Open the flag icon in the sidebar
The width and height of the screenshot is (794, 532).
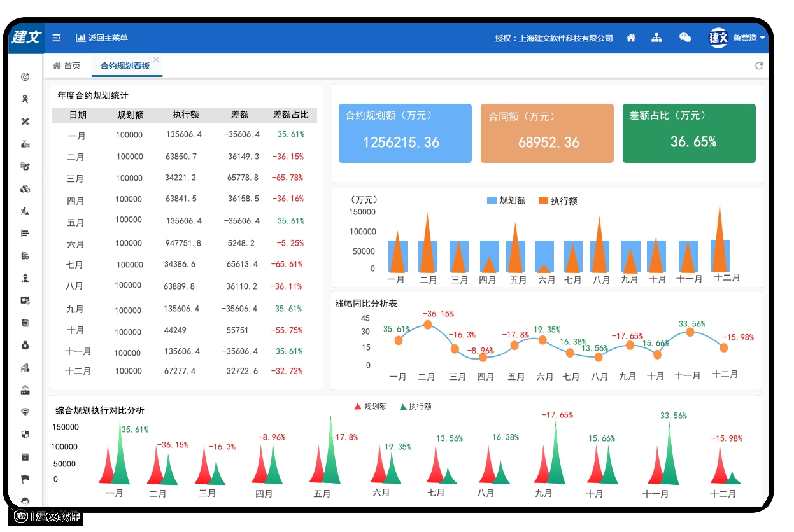coord(25,479)
